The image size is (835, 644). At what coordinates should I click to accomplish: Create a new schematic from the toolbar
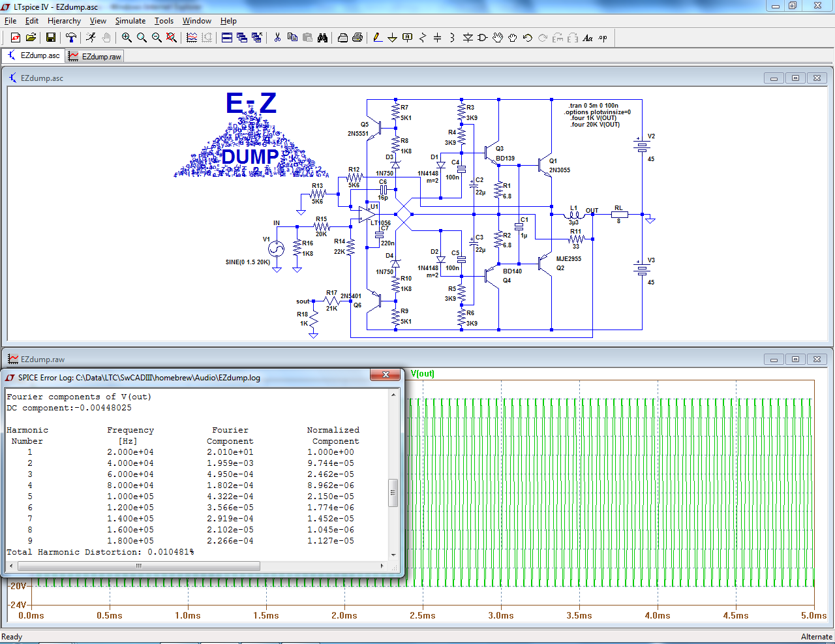coord(16,38)
